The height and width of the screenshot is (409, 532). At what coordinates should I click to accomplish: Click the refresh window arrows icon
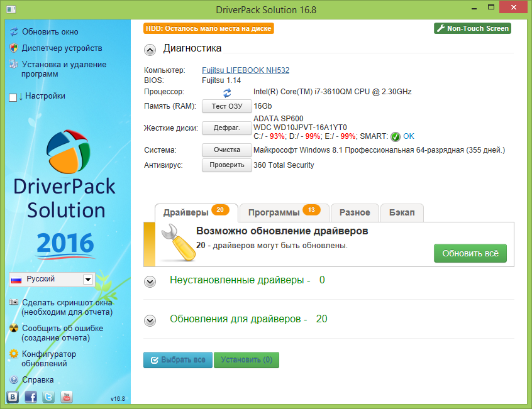(x=14, y=31)
